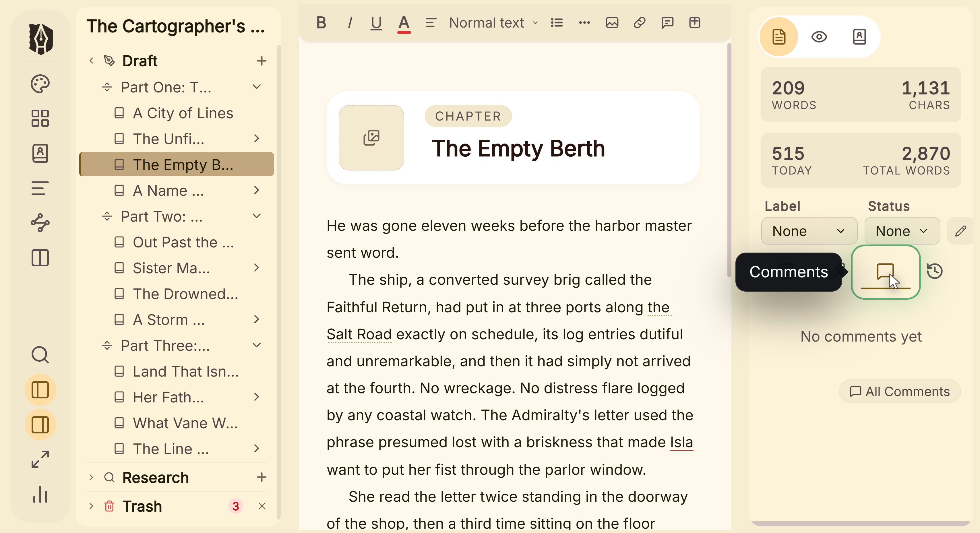This screenshot has height=533, width=980.
Task: Select The Empty B... chapter in binder
Action: pos(177,164)
